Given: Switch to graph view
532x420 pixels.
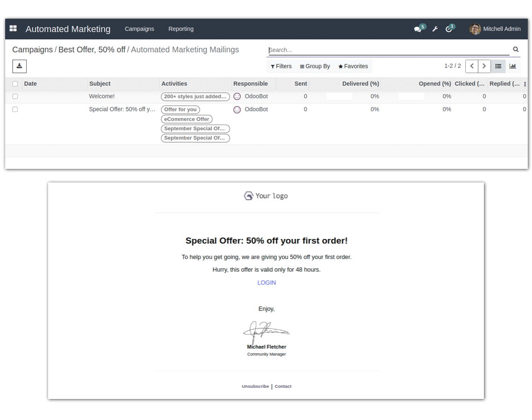Looking at the screenshot, I should pyautogui.click(x=513, y=66).
